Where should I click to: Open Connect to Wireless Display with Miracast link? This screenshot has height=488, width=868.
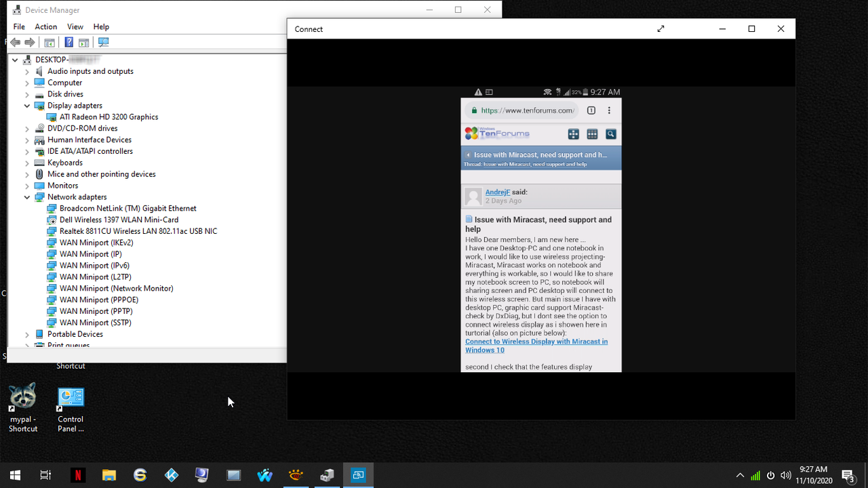click(x=536, y=346)
